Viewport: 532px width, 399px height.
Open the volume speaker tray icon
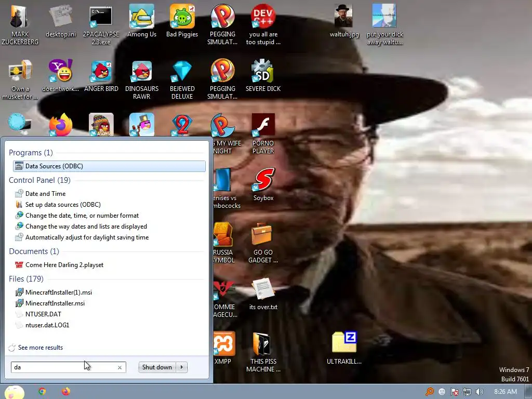(479, 392)
